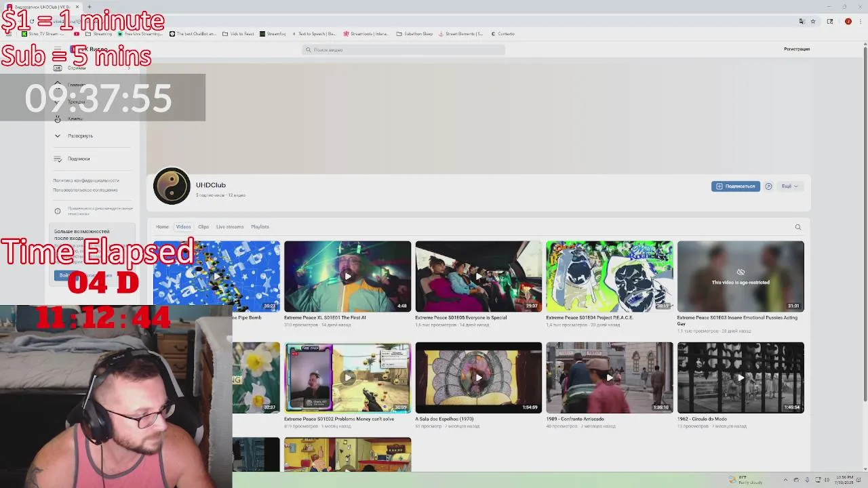The image size is (868, 488).
Task: Click the video search input field
Action: coord(403,49)
